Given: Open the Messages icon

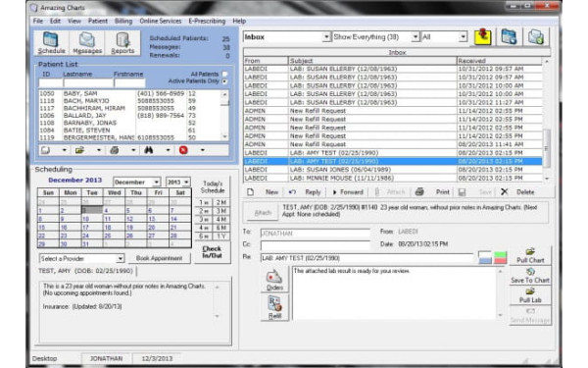Looking at the screenshot, I should coord(87,43).
